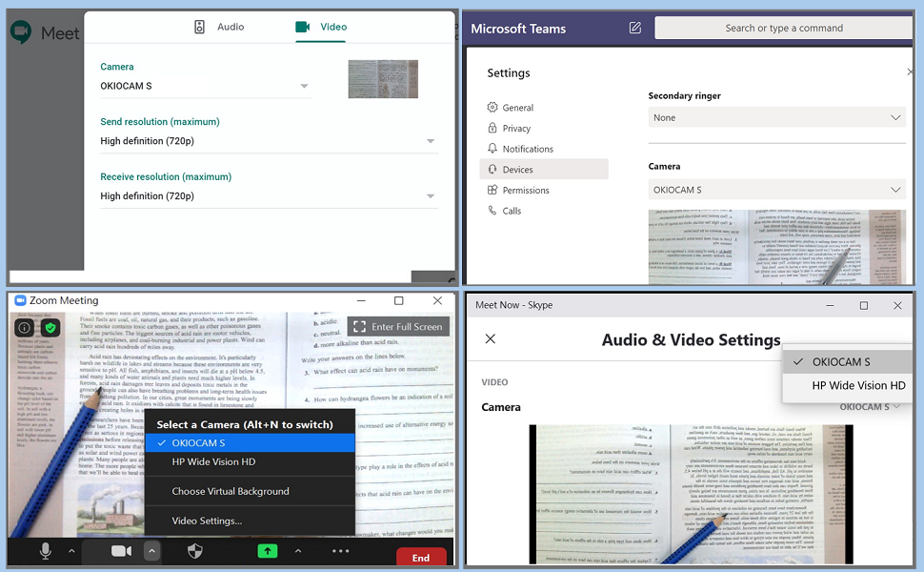Click the Teams camera preview image
The width and height of the screenshot is (924, 572).
click(776, 247)
